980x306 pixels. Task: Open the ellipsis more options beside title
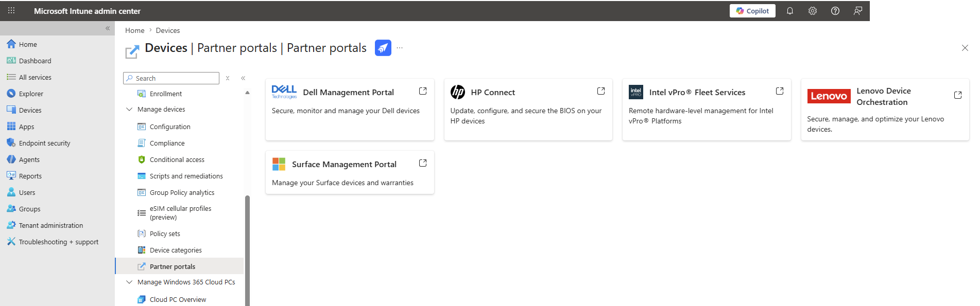[x=400, y=48]
